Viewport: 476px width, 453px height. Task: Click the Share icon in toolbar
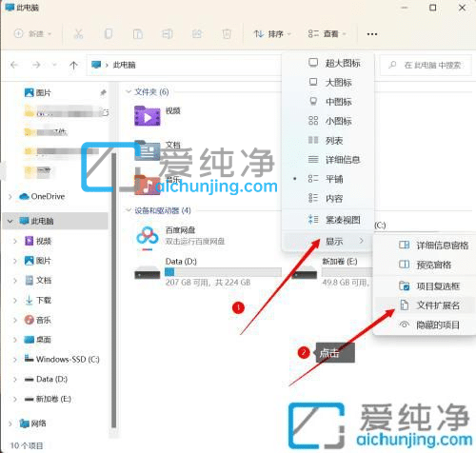[197, 33]
